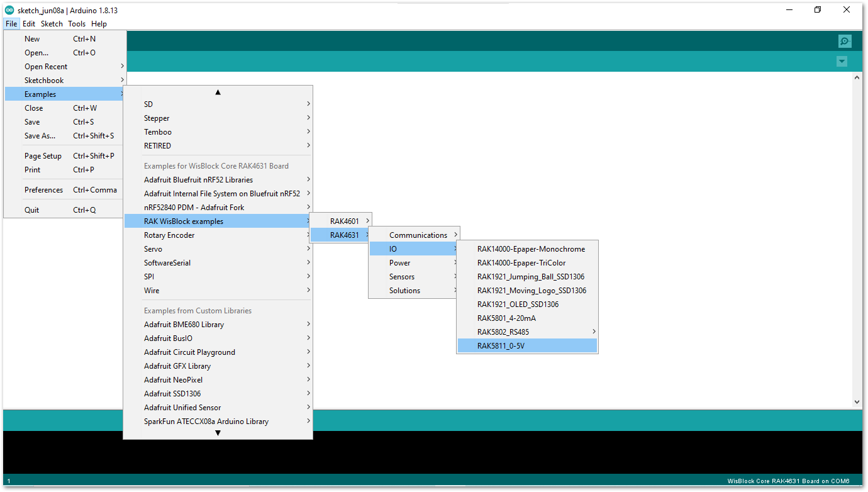This screenshot has height=492, width=868.
Task: Open Adafruit GFX Library examples
Action: [x=218, y=366]
